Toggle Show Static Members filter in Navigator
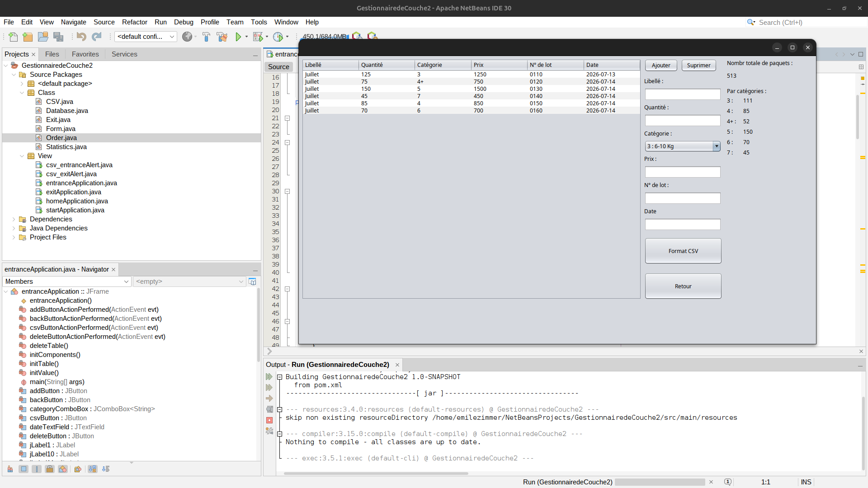Screen dimensions: 868x488 37,469
